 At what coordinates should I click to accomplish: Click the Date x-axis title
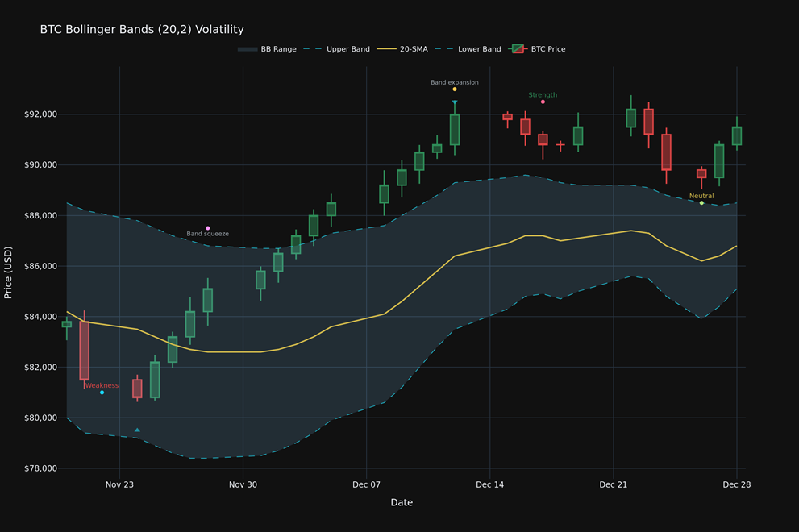402,503
